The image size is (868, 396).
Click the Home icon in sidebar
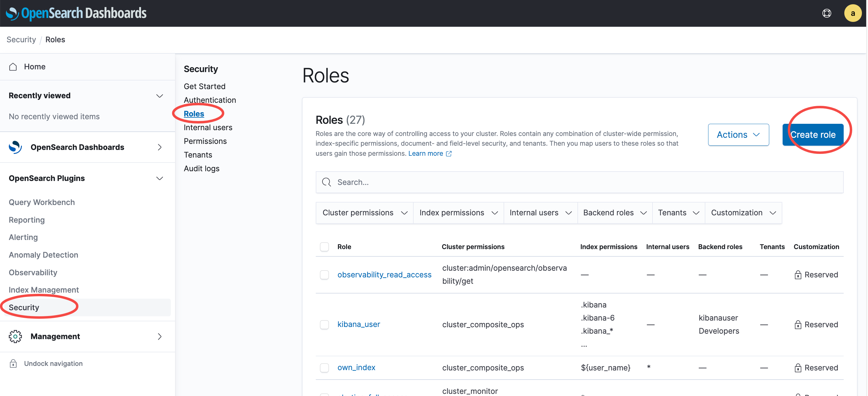13,66
